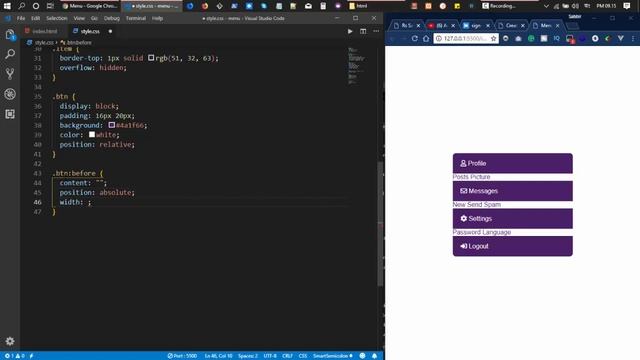Image resolution: width=640 pixels, height=360 pixels.
Task: Open the Chrome three-dot menu
Action: tap(633, 38)
